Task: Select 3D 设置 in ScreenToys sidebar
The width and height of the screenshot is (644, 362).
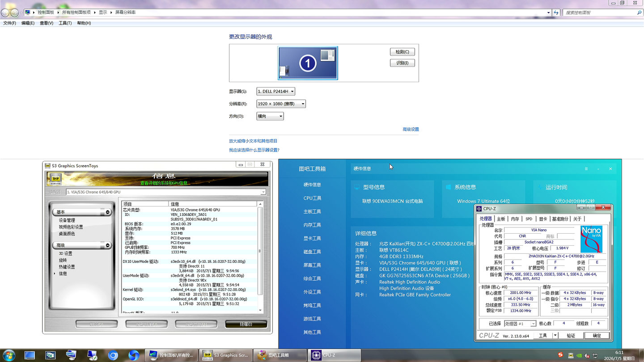Action: click(66, 253)
